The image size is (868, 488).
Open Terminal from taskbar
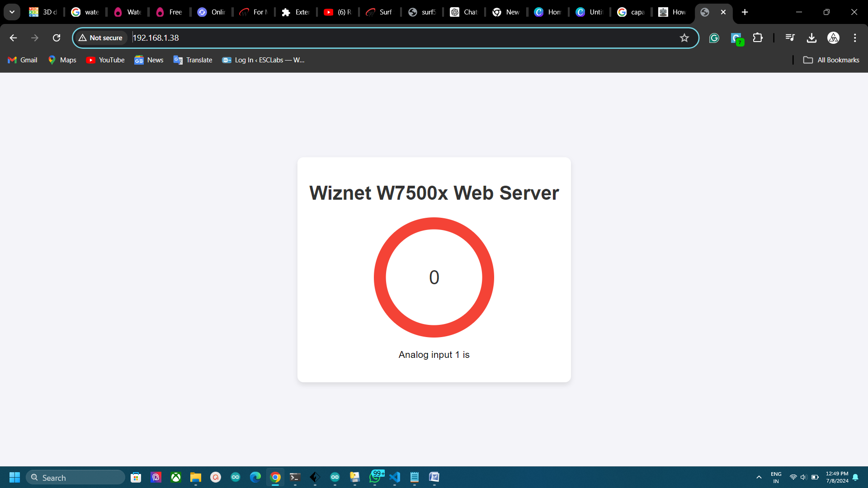pyautogui.click(x=295, y=477)
